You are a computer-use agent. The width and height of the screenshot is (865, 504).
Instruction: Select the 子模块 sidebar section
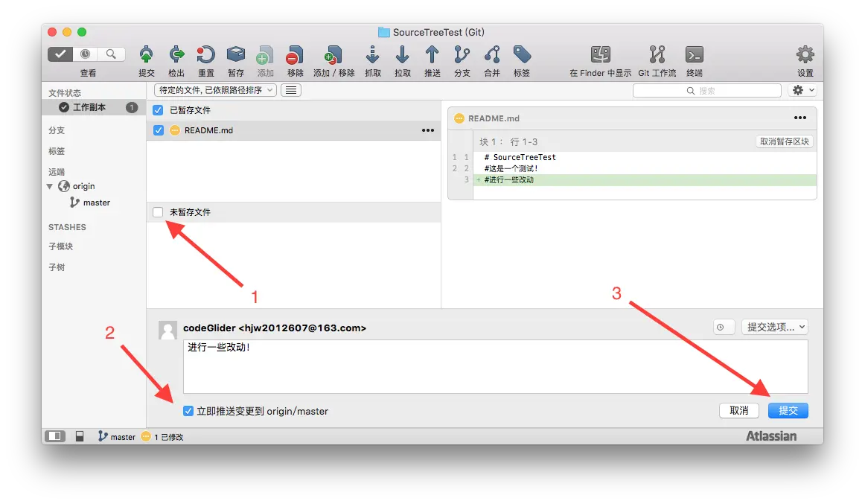point(60,246)
